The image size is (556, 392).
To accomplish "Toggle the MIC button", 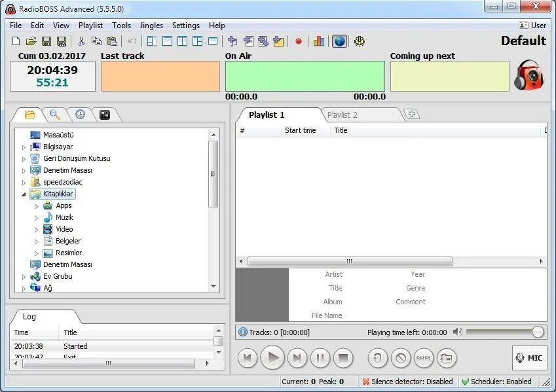I will tap(529, 358).
